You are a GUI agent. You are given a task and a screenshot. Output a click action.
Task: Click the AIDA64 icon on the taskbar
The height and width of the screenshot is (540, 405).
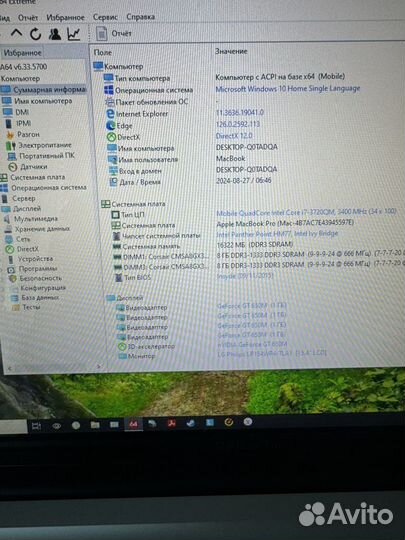(x=133, y=424)
